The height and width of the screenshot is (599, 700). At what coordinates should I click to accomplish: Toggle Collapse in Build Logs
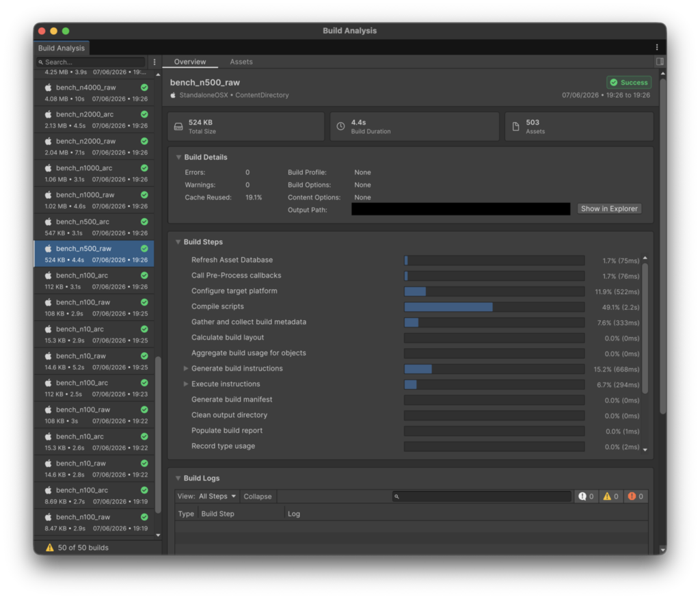coord(258,496)
